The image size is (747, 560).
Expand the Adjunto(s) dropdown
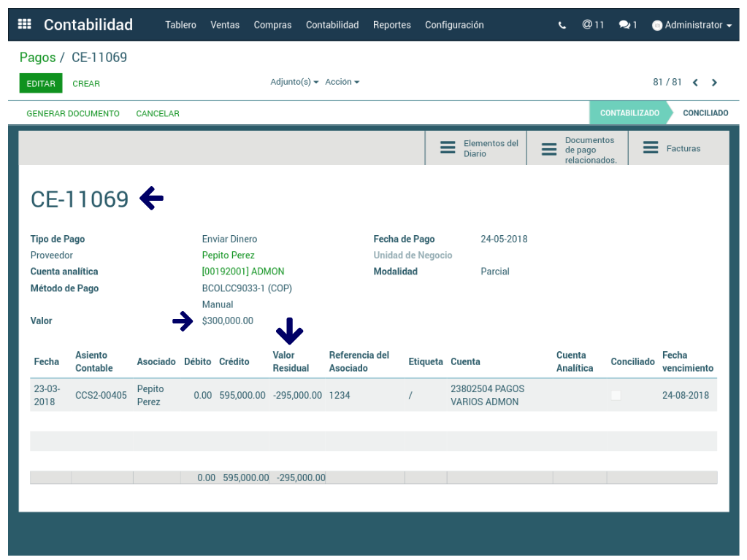point(294,82)
